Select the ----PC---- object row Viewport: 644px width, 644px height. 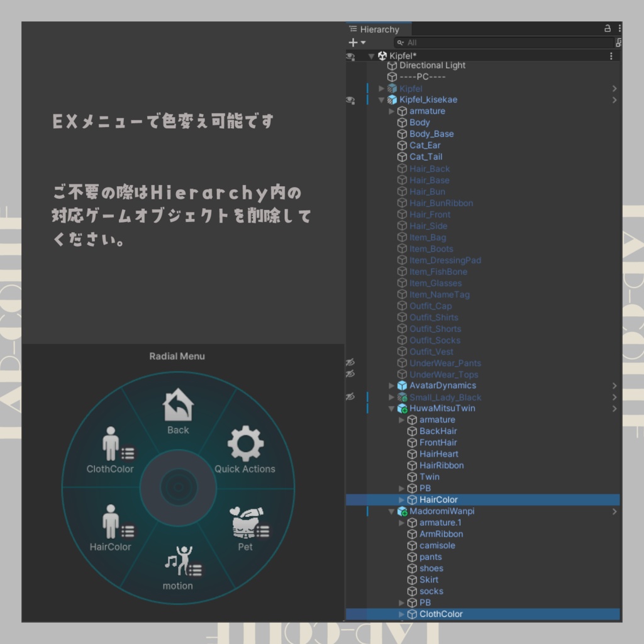483,77
